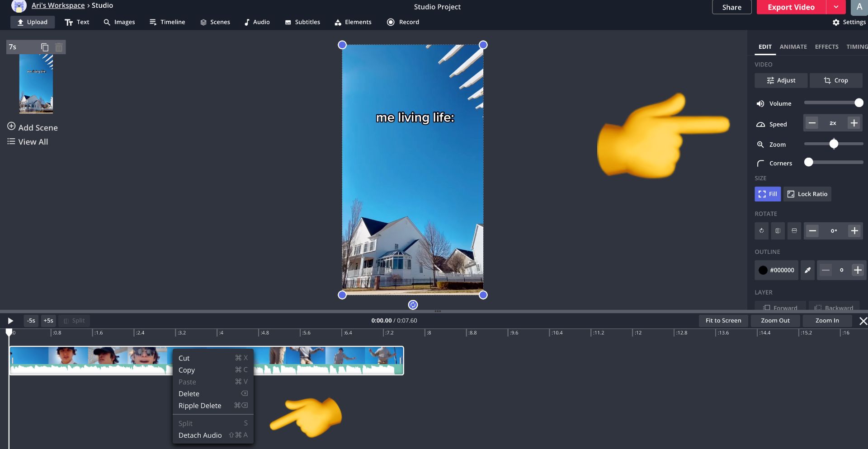Open the Settings panel
Viewport: 868px width, 449px height.
pos(849,22)
